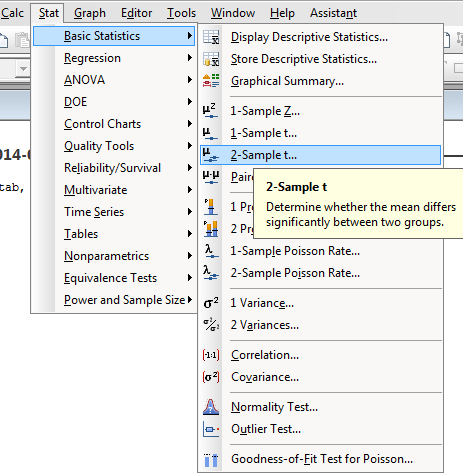Click the 2 Variances icon
The image size is (463, 475).
click(x=211, y=325)
